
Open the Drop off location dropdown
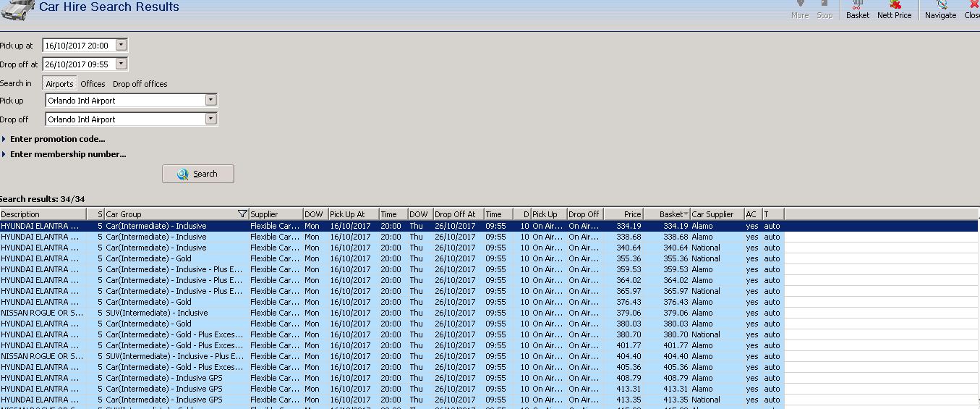pyautogui.click(x=210, y=119)
